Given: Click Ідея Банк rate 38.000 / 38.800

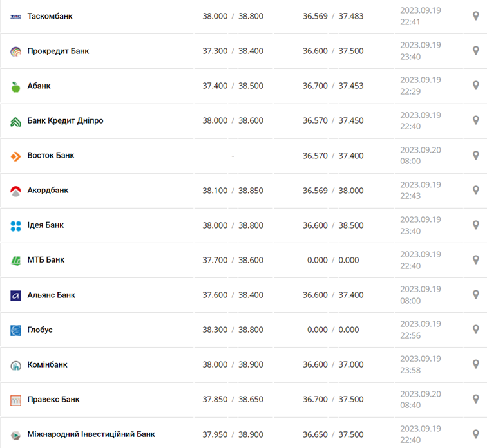Looking at the screenshot, I should (233, 225).
